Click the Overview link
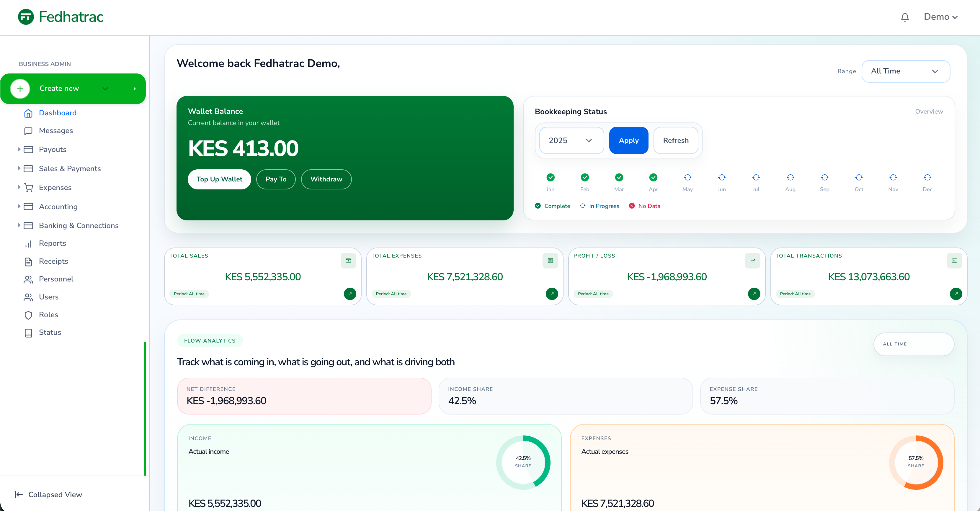This screenshot has height=511, width=980. (929, 112)
